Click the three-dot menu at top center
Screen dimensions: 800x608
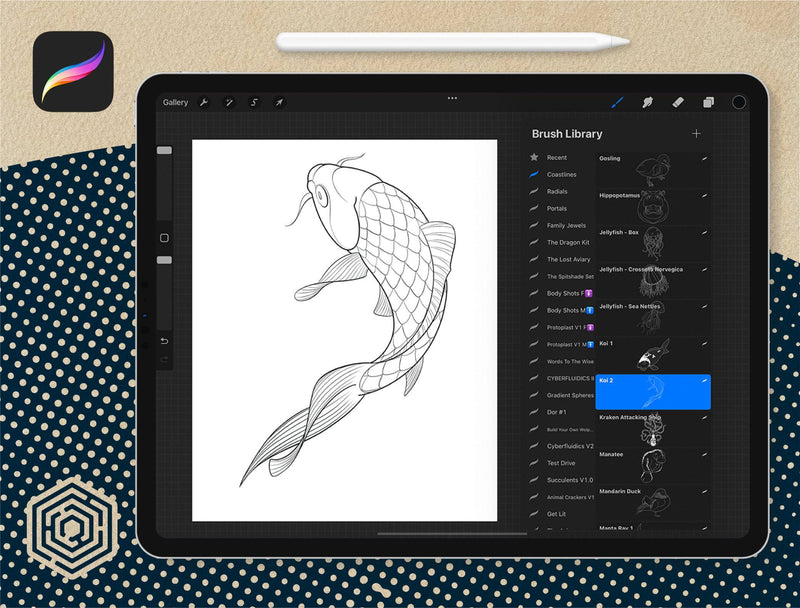[x=452, y=98]
